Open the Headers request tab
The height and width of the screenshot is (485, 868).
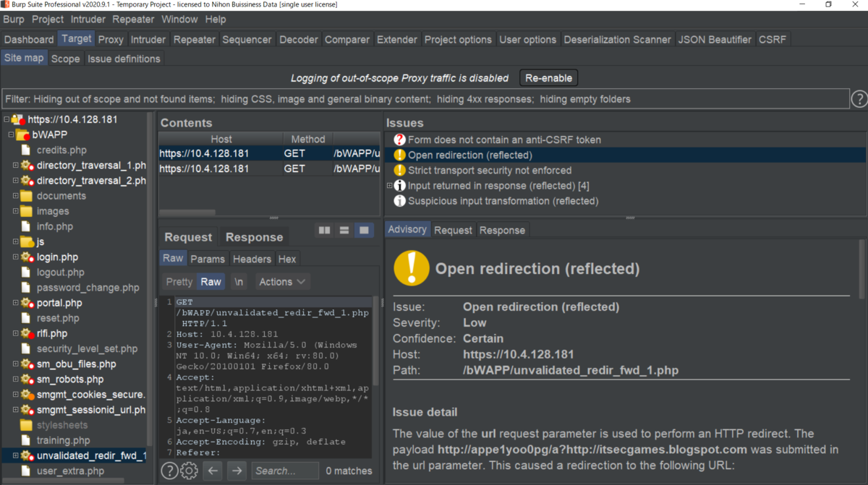(x=252, y=259)
